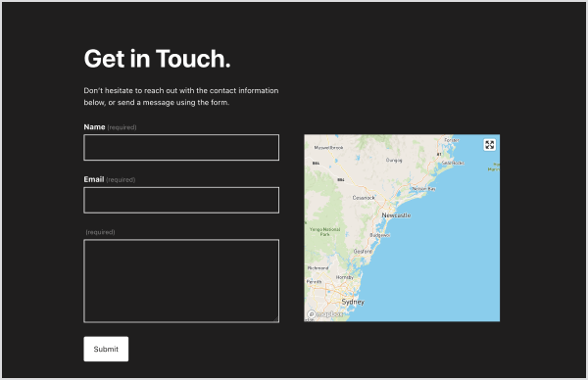Select the Gosford label on the map
Image resolution: width=588 pixels, height=380 pixels.
363,252
